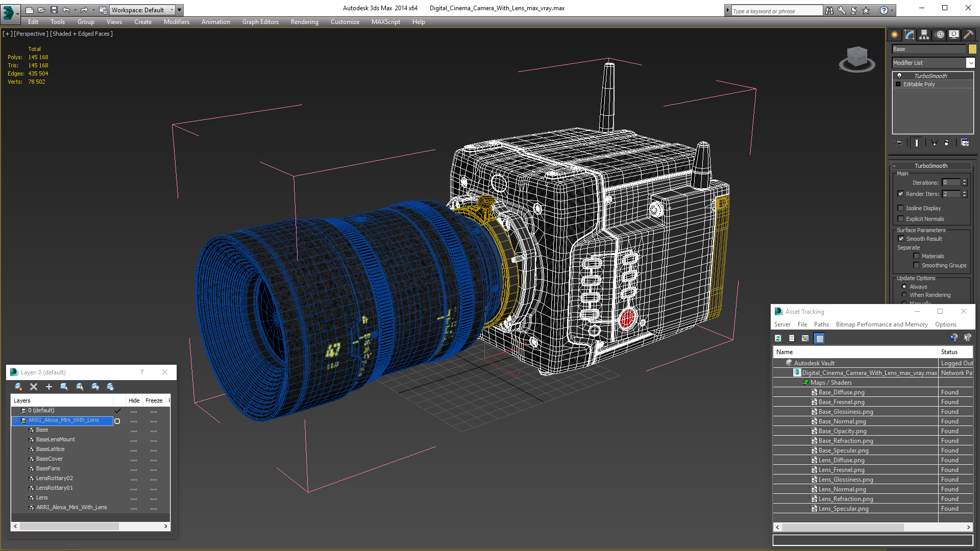This screenshot has width=980, height=551.
Task: Open Bitmap Performance and Memory menu
Action: tap(881, 324)
